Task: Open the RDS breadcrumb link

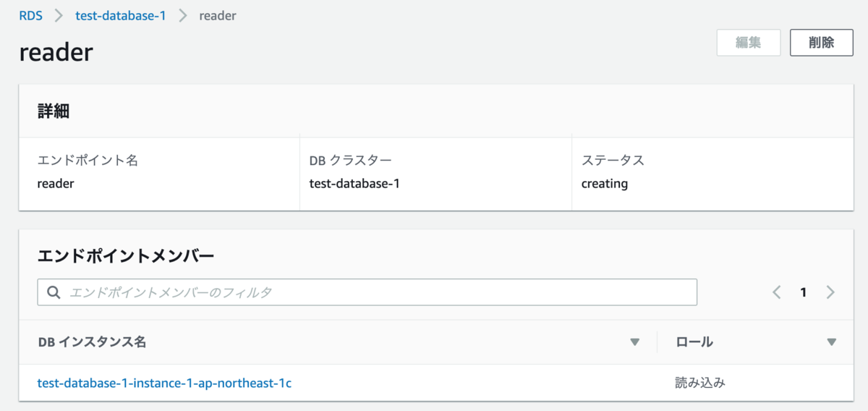Action: [30, 15]
